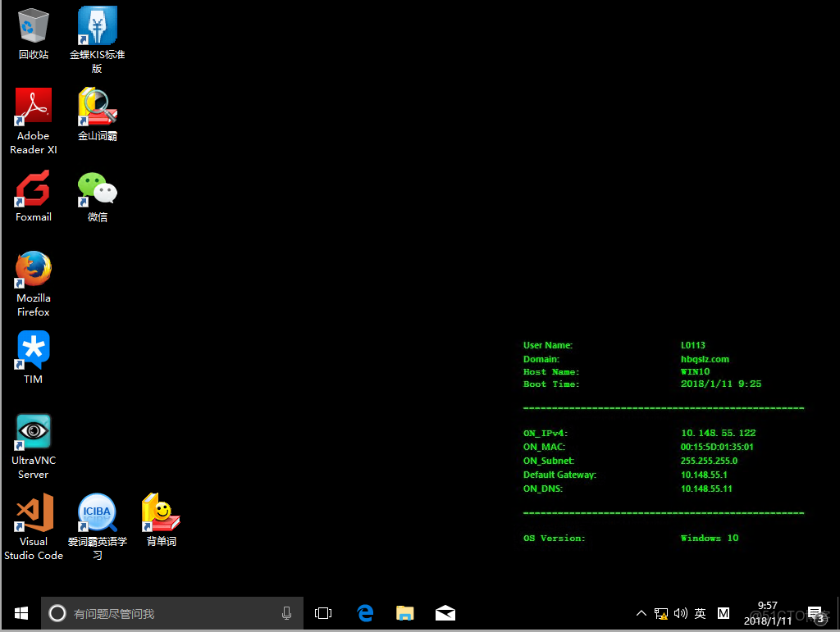Click the IPv4 address 10. 148. 55. 122
This screenshot has width=840, height=632.
(x=719, y=433)
